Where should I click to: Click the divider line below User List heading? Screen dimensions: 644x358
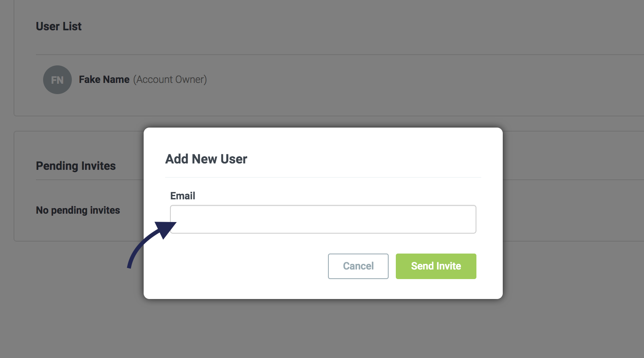(x=340, y=55)
